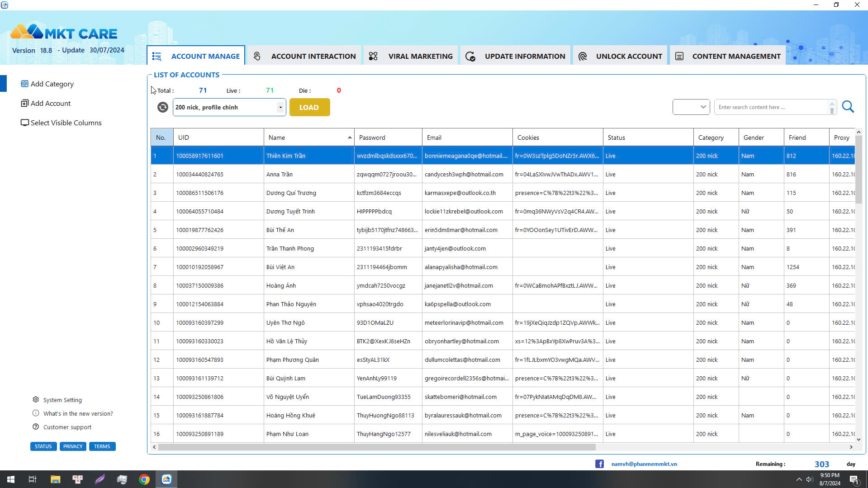Screen dimensions: 868x488
Task: Click the Facebook icon in status bar
Action: coord(599,464)
